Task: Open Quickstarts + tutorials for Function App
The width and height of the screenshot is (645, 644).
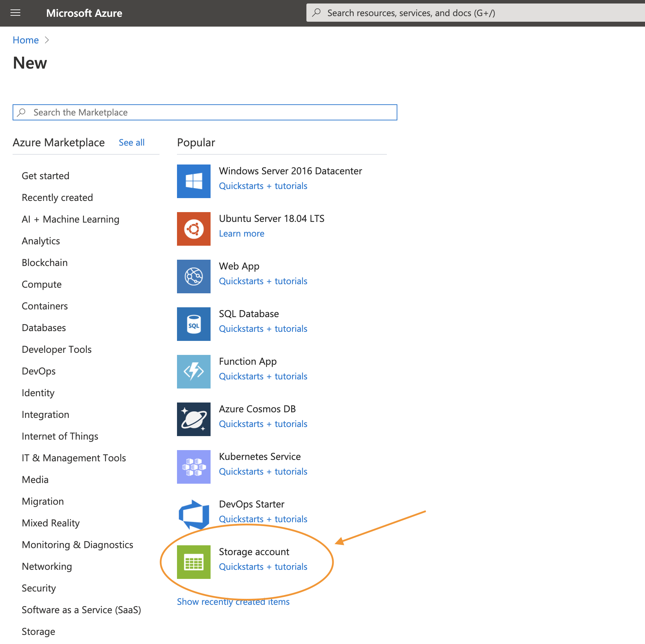Action: pos(263,376)
